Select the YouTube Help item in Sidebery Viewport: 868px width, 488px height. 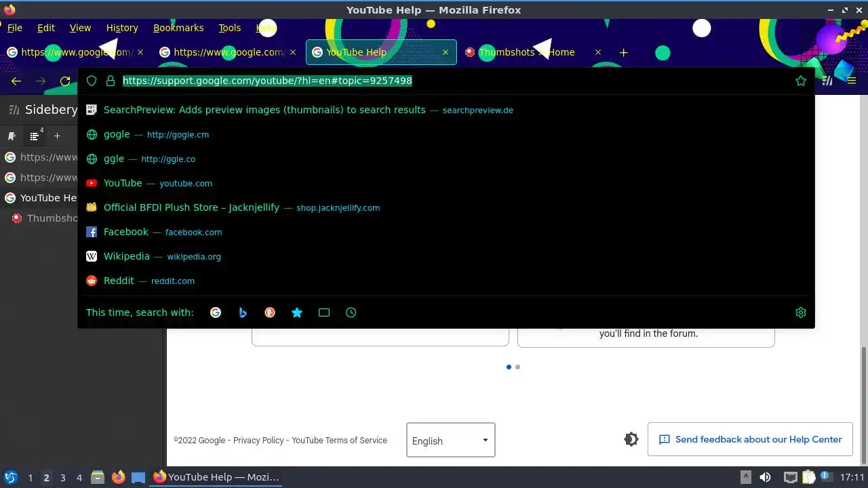pyautogui.click(x=39, y=198)
